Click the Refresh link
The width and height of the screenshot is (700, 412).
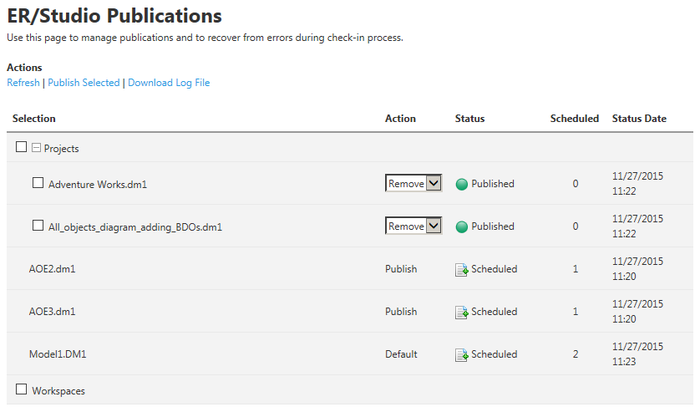pyautogui.click(x=23, y=83)
